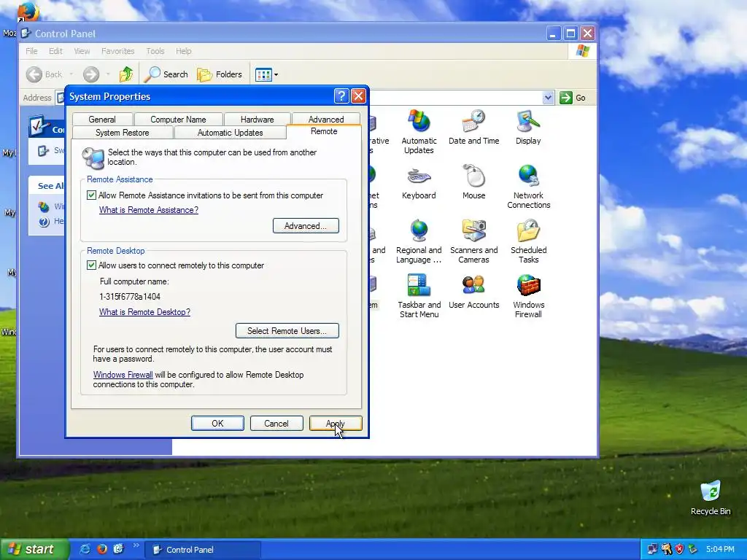Viewport: 747px width, 560px height.
Task: Open the Help menu
Action: [183, 51]
